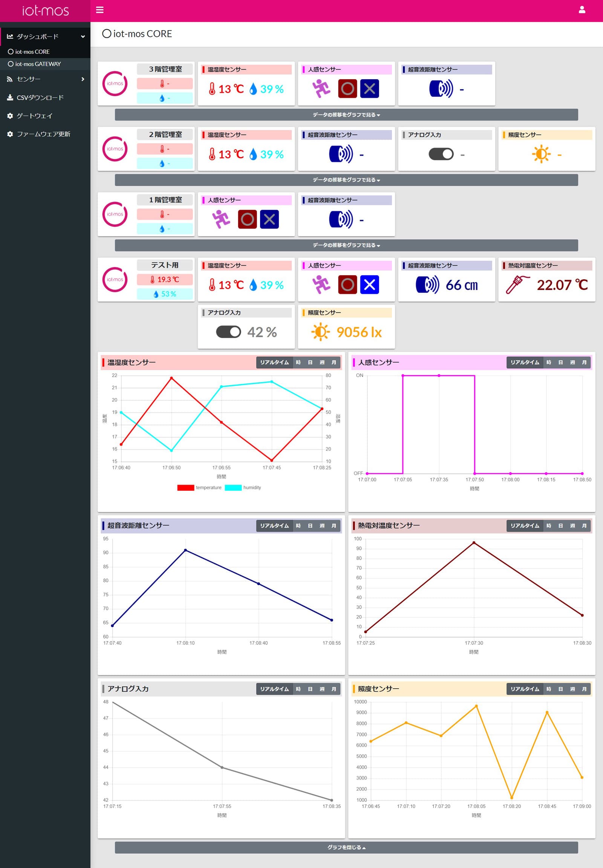The image size is (603, 868).
Task: Open ファームウェア更新 in sidebar
Action: tap(45, 134)
